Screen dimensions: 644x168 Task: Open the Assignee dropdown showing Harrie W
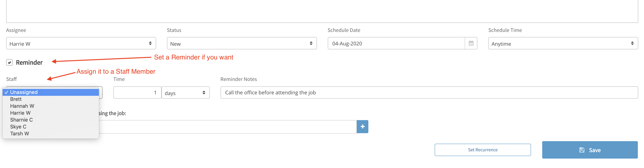click(x=81, y=43)
